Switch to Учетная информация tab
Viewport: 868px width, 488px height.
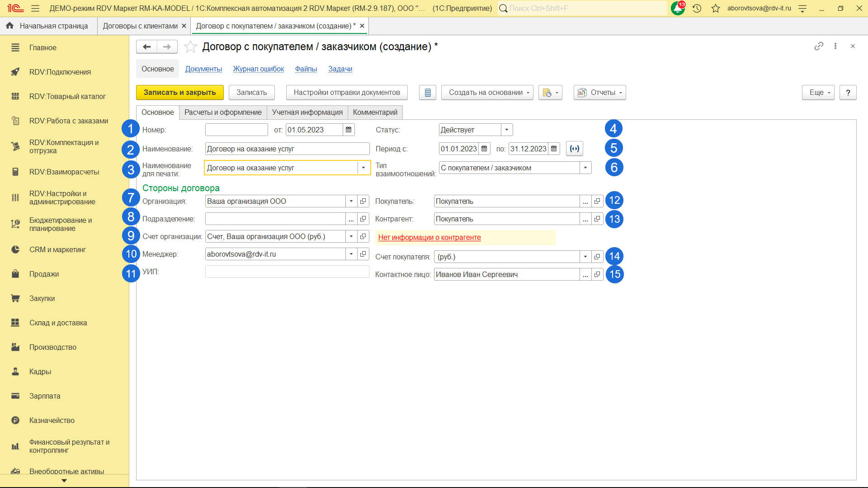tap(307, 113)
